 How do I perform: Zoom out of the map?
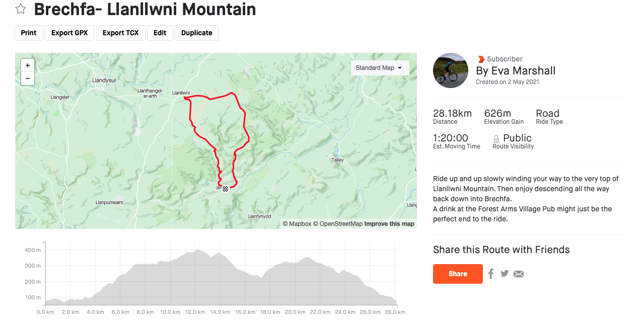[27, 78]
